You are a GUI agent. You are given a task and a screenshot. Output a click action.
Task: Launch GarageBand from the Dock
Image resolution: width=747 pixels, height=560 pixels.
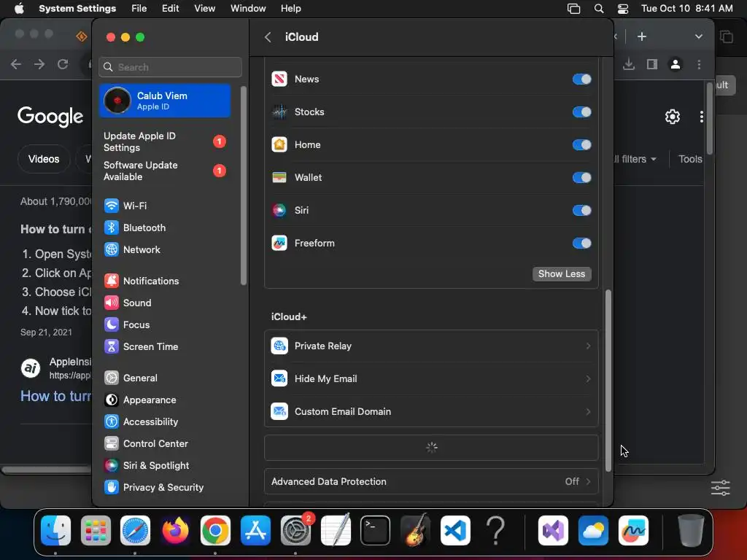click(415, 531)
